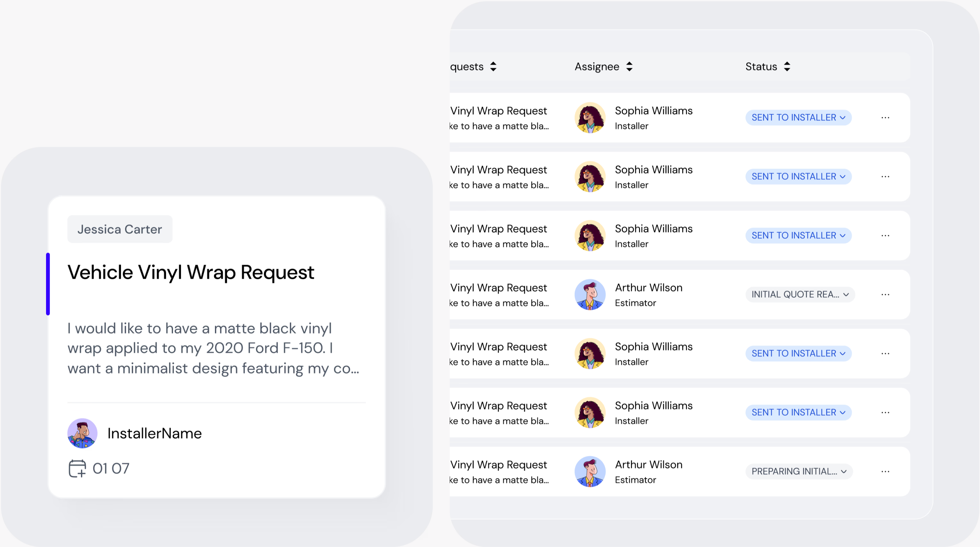Sort by Status using column arrows

click(x=787, y=66)
